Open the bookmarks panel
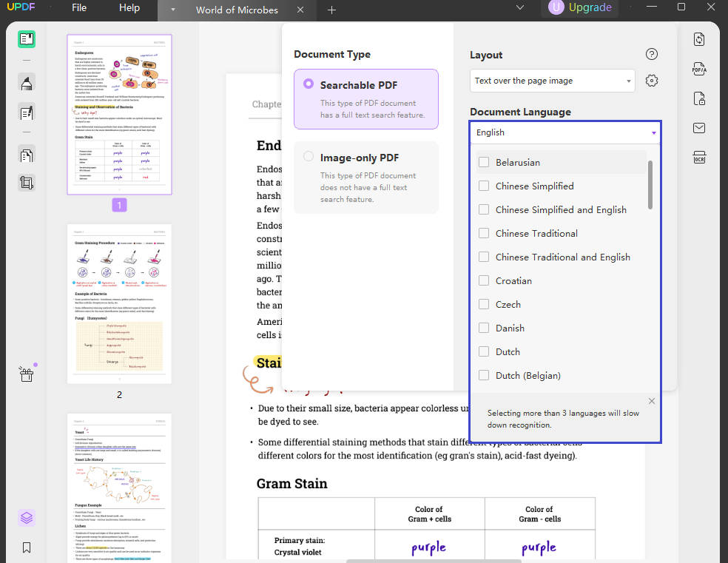 pyautogui.click(x=27, y=547)
